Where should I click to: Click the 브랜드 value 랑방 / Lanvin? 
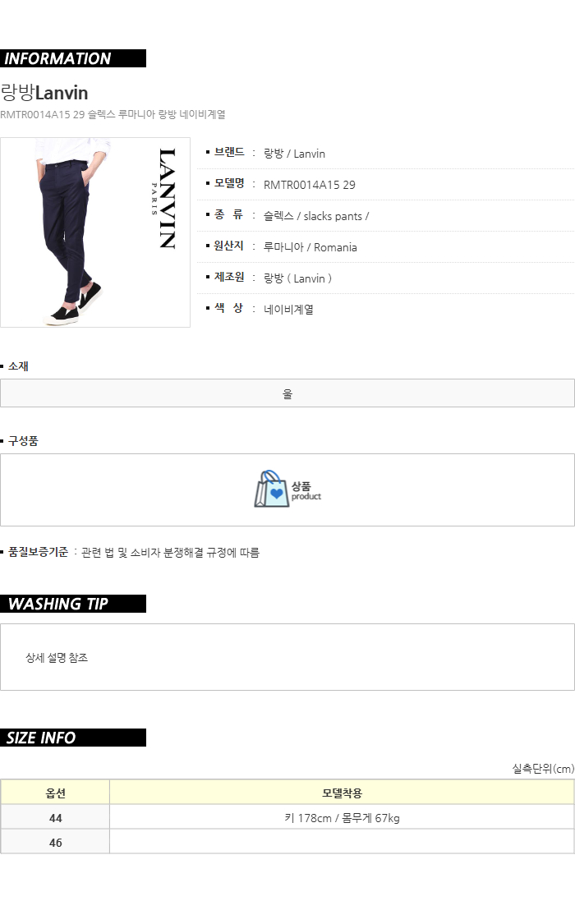(x=294, y=154)
